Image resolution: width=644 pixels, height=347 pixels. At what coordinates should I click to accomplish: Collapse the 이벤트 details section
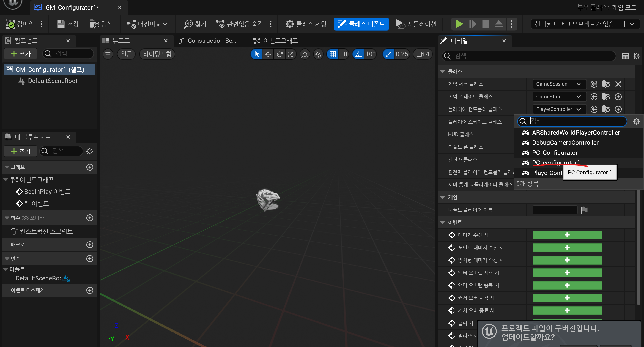443,223
